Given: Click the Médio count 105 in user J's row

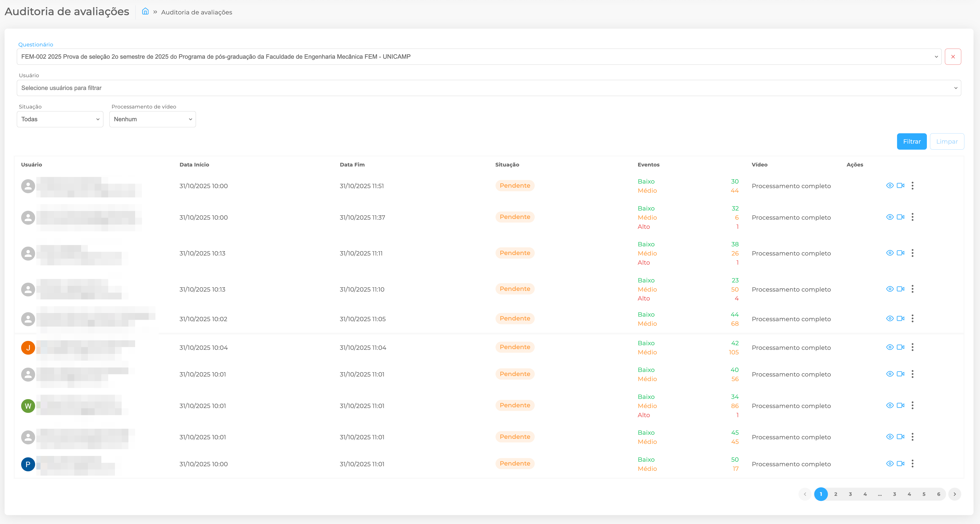Looking at the screenshot, I should coord(734,352).
